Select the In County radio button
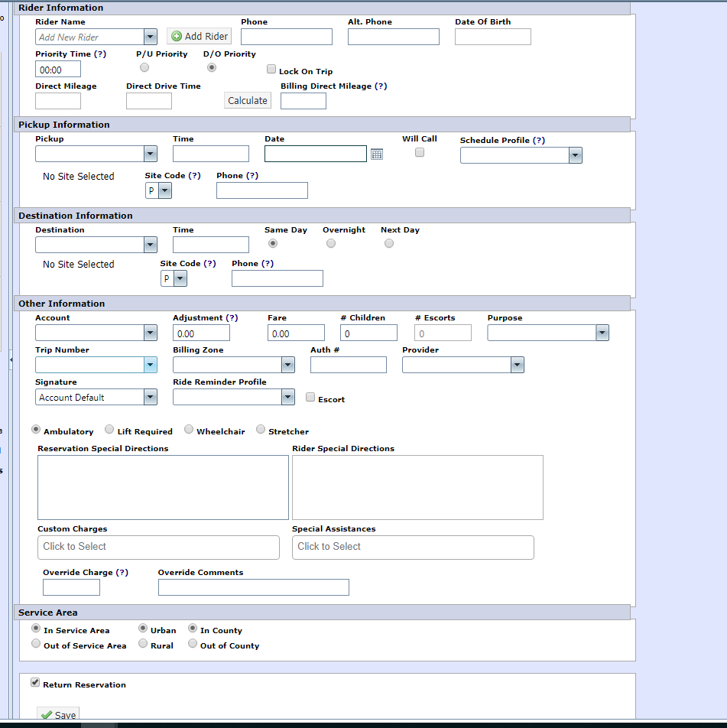 pyautogui.click(x=193, y=628)
